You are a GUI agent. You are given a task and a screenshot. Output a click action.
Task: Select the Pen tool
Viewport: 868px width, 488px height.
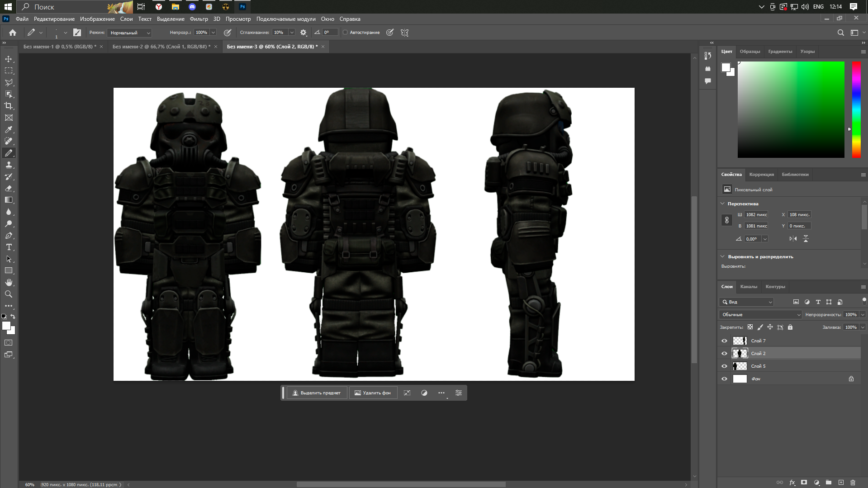(9, 236)
